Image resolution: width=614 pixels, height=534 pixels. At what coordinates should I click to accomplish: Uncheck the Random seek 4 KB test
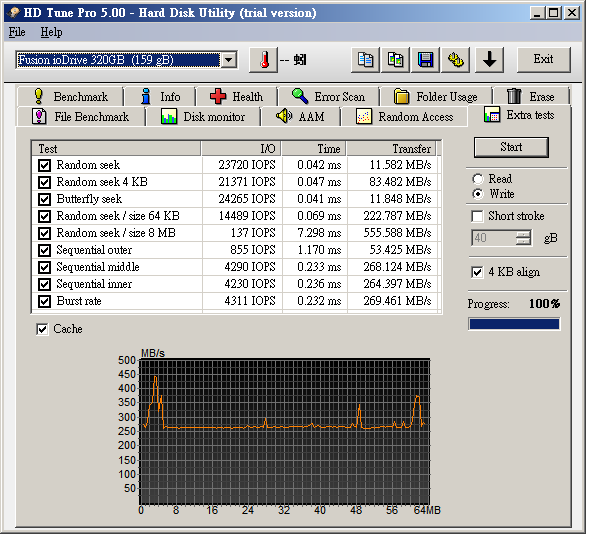44,182
